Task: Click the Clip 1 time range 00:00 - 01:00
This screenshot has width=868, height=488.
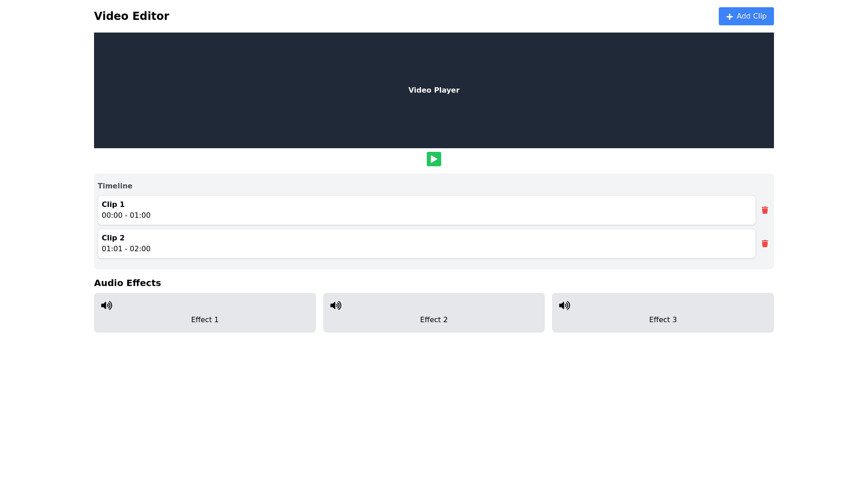Action: click(126, 216)
